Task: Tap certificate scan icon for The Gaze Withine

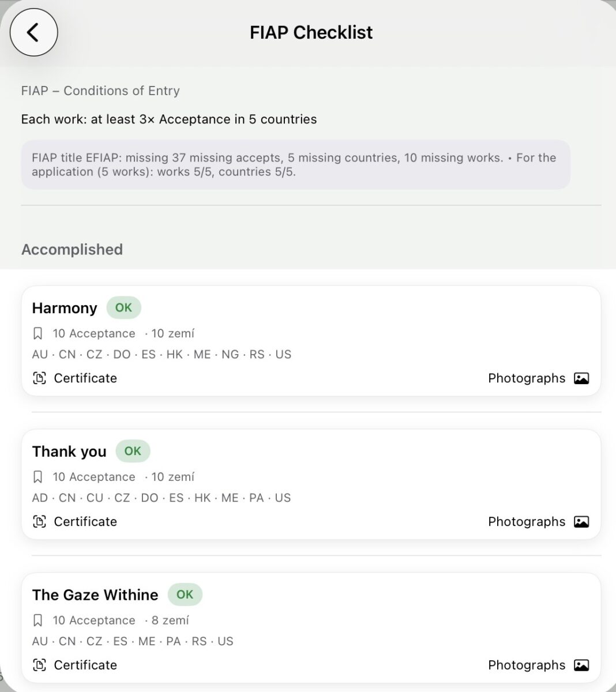Action: tap(39, 665)
